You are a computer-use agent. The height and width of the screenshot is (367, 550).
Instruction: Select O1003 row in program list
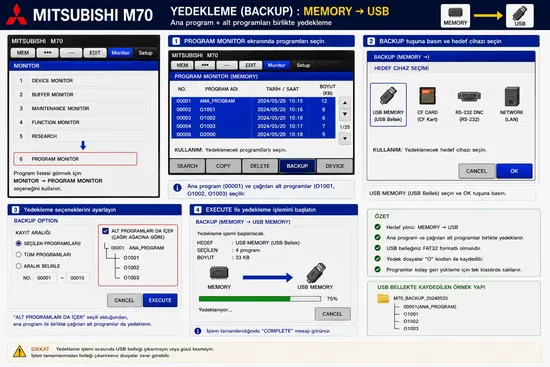[253, 126]
